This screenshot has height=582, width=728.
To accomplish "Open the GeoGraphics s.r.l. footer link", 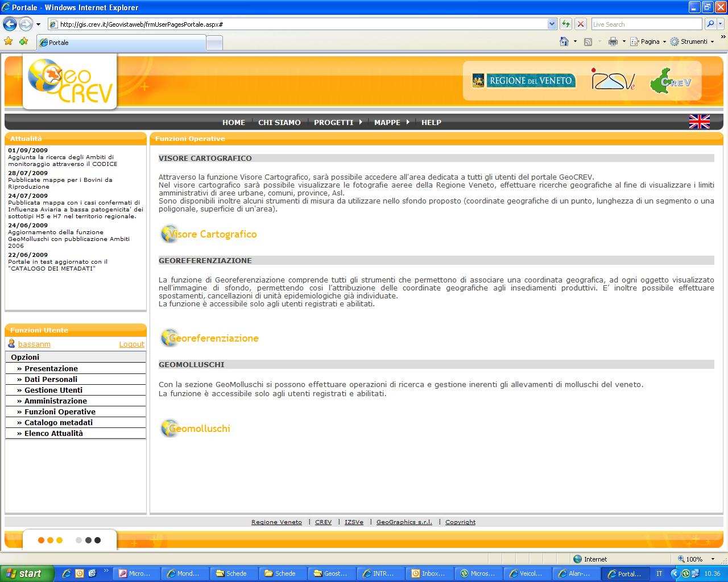I will [404, 522].
